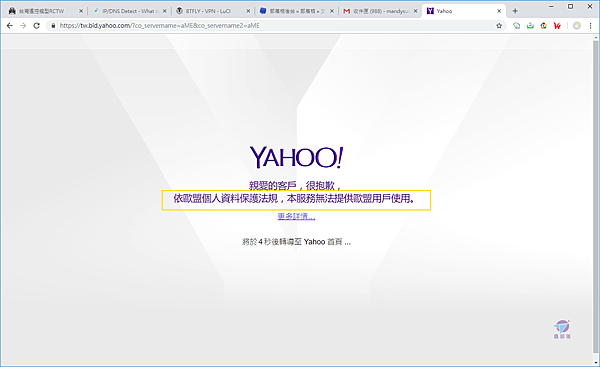Reload the Yahoo page

(36, 26)
